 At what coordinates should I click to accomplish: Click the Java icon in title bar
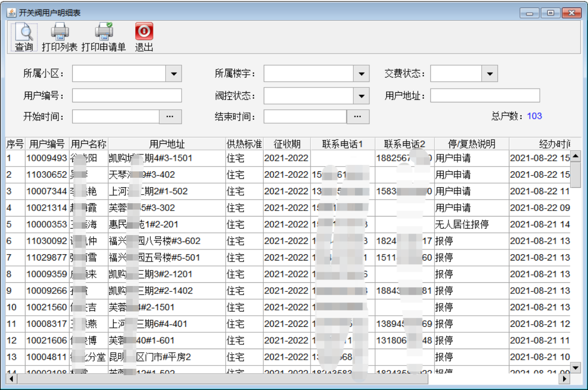11,12
